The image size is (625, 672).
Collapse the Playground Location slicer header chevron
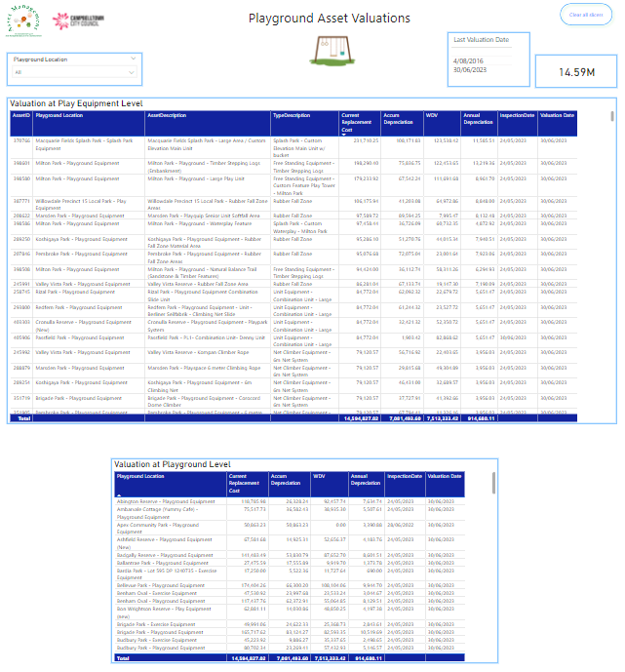point(134,59)
